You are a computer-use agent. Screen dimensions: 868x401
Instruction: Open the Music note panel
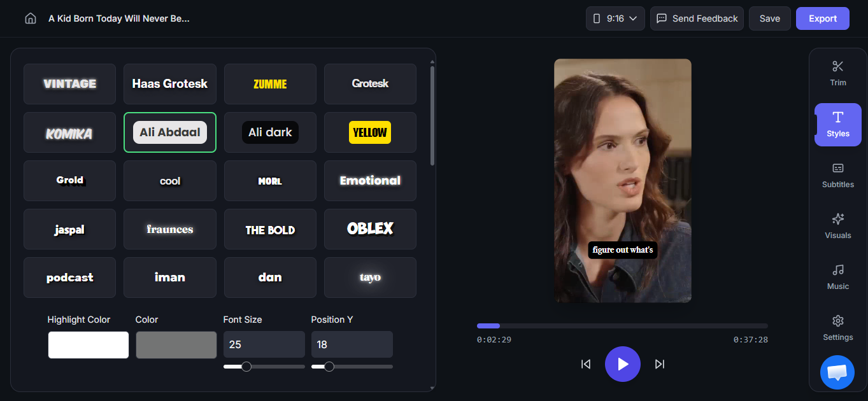[838, 277]
